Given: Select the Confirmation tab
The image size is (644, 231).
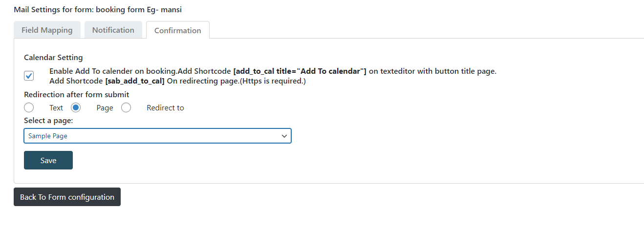Looking at the screenshot, I should (x=177, y=30).
